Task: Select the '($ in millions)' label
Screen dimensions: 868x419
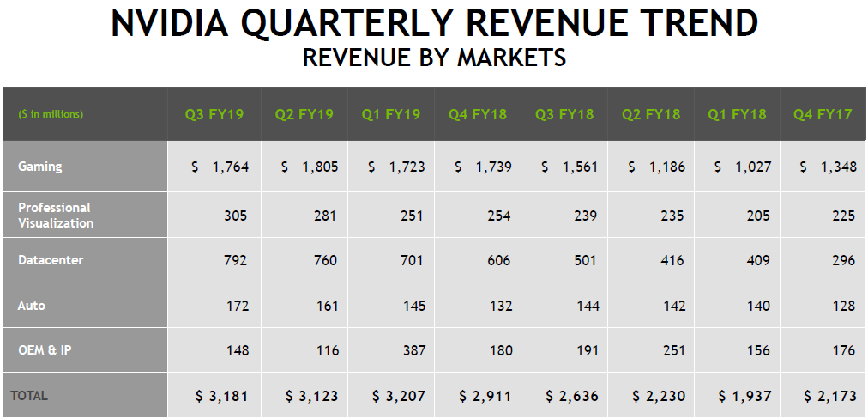Action: click(51, 114)
